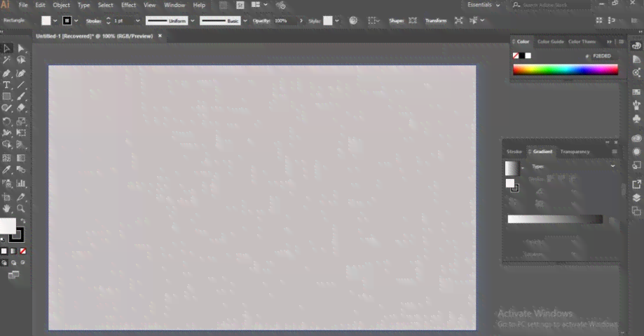Click Stroke link in control bar

coord(94,21)
